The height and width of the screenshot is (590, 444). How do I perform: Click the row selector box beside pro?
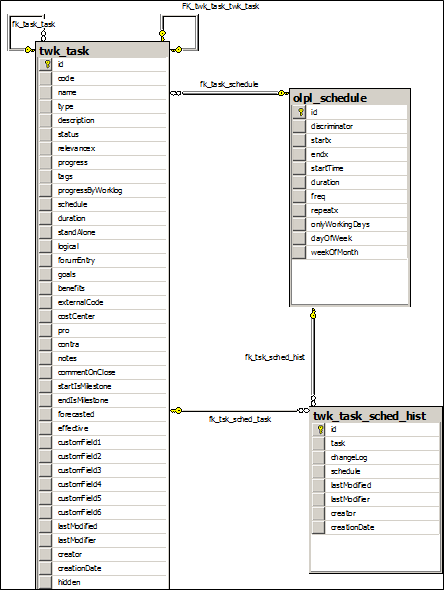tap(46, 330)
